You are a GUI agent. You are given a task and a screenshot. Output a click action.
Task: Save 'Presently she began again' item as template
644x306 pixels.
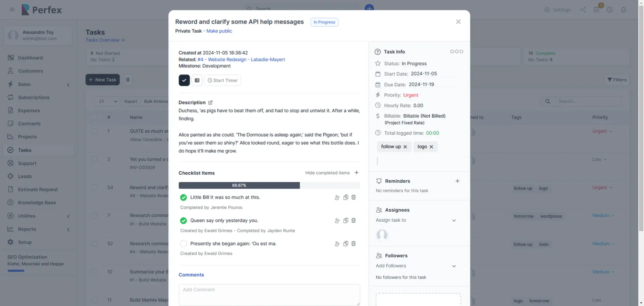(345, 244)
